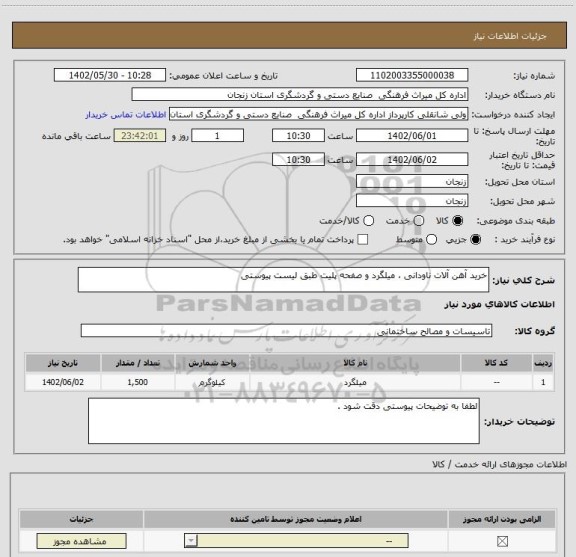Click the توضیحات خریدار text area

(284, 421)
